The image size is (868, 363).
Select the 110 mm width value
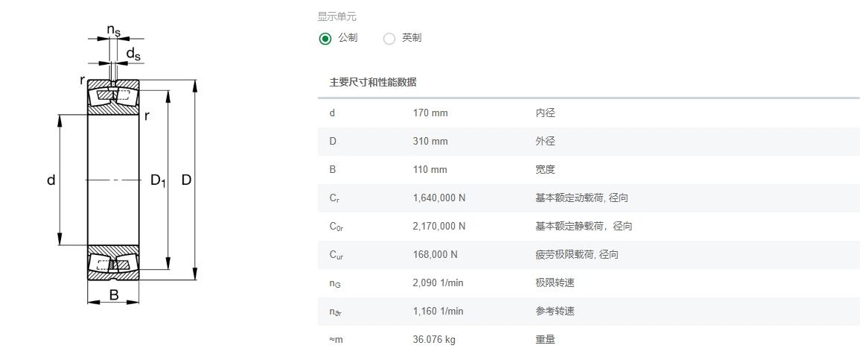pos(430,170)
